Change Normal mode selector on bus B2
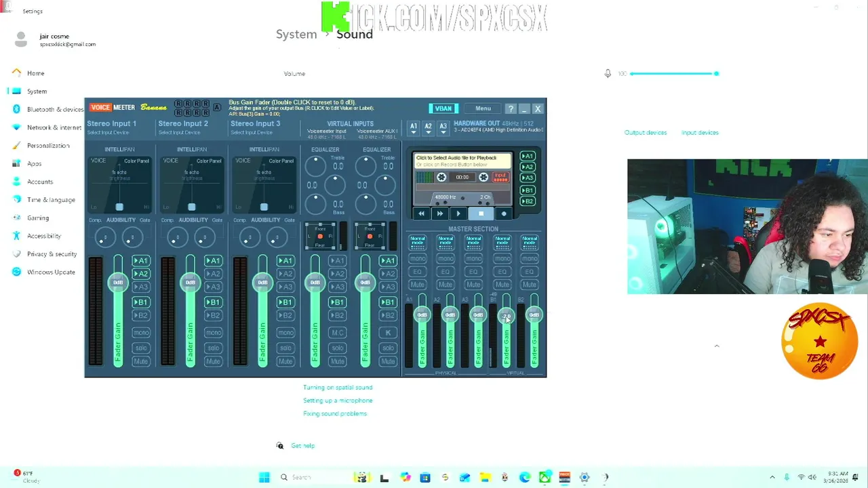The width and height of the screenshot is (868, 488). (x=530, y=241)
